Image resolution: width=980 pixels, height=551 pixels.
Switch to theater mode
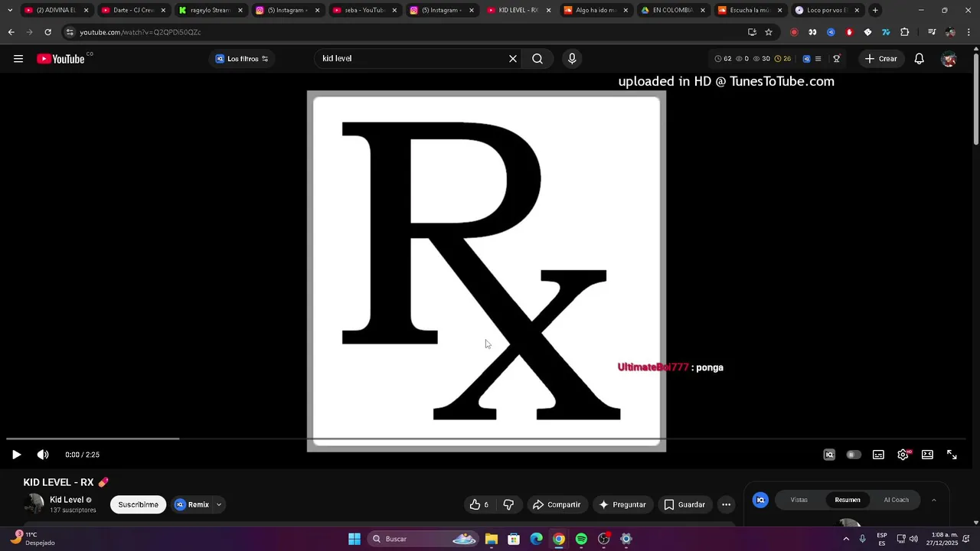point(927,455)
